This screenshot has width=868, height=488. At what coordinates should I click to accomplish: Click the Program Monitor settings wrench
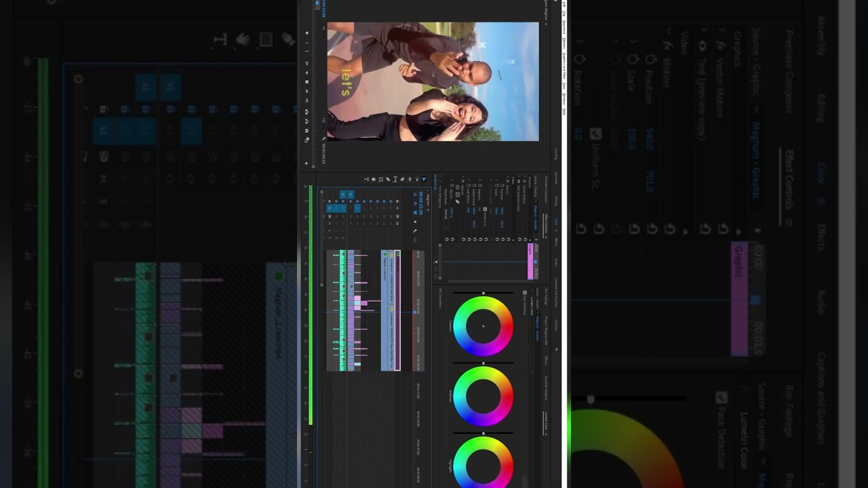tap(324, 138)
